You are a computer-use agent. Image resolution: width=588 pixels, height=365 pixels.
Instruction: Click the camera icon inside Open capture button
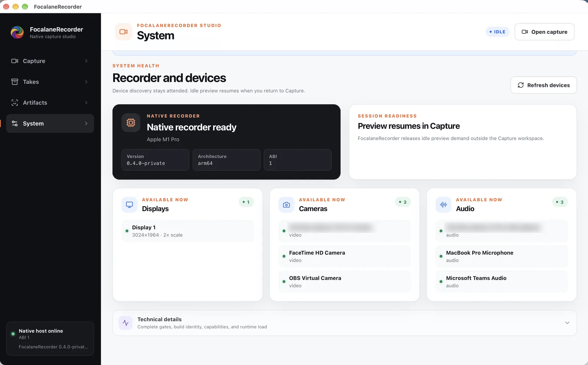(x=525, y=32)
